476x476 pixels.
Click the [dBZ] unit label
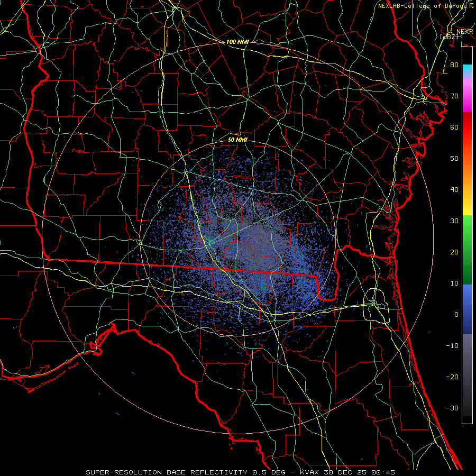(450, 37)
